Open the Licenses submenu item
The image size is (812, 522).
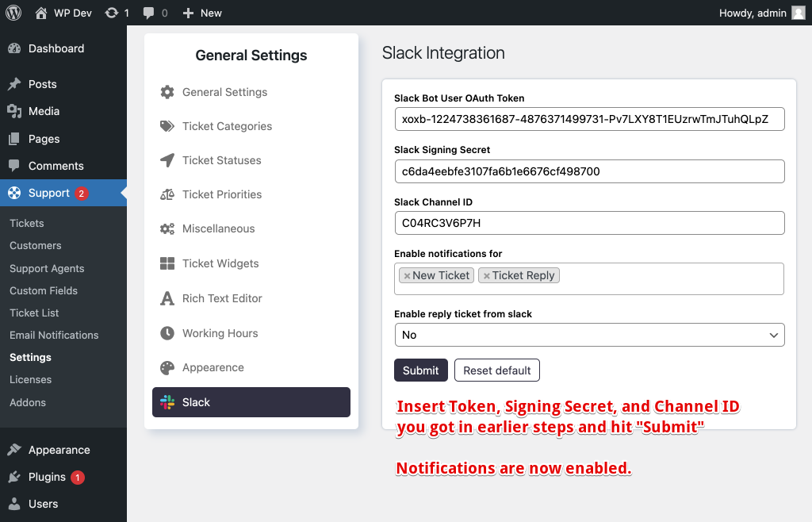tap(31, 379)
